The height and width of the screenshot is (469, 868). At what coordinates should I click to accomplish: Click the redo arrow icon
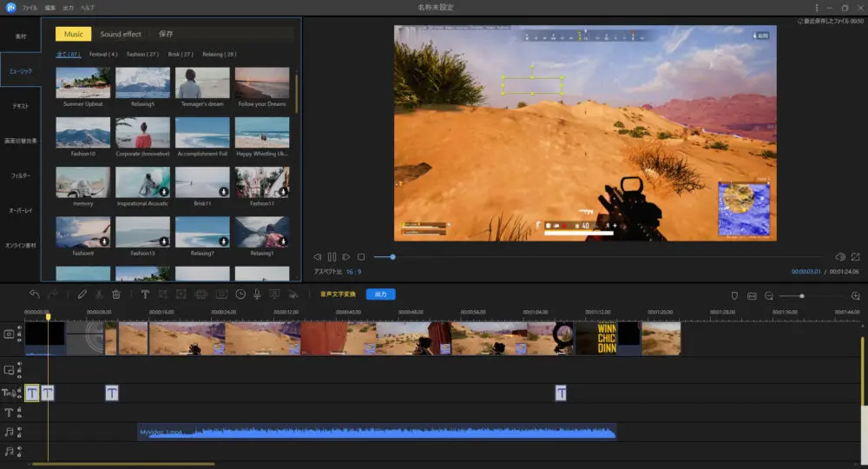pos(53,294)
